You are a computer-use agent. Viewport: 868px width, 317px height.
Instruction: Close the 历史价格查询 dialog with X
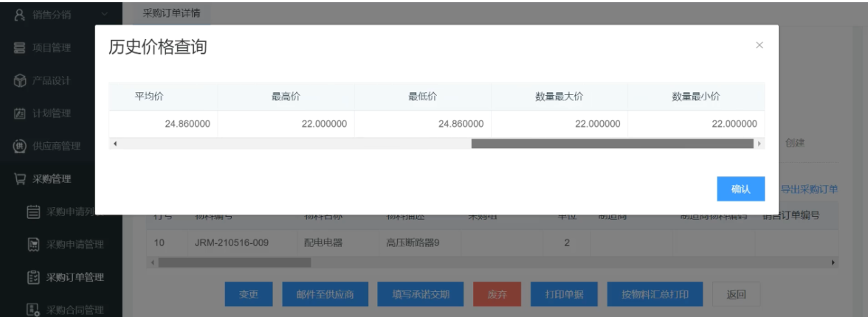coord(759,46)
